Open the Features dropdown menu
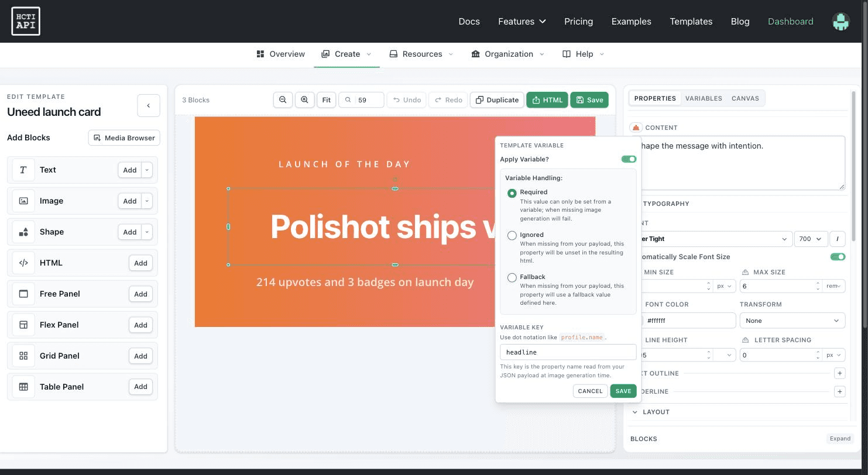 tap(522, 22)
